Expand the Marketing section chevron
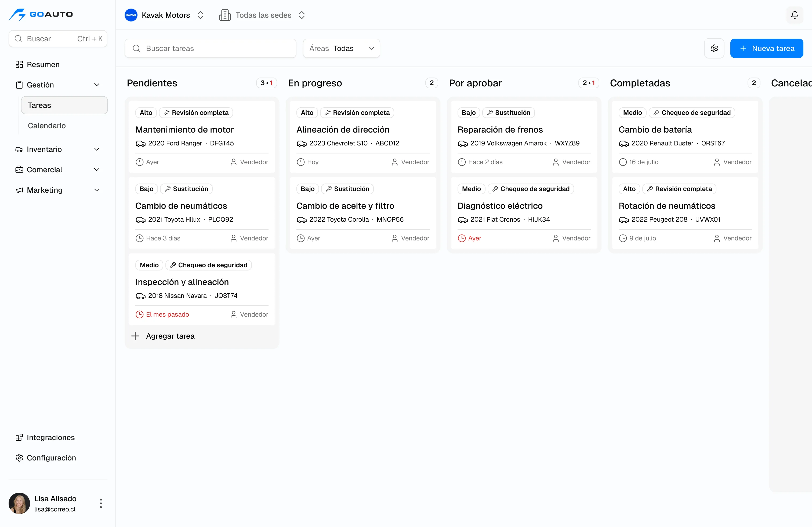The height and width of the screenshot is (527, 812). (x=97, y=190)
